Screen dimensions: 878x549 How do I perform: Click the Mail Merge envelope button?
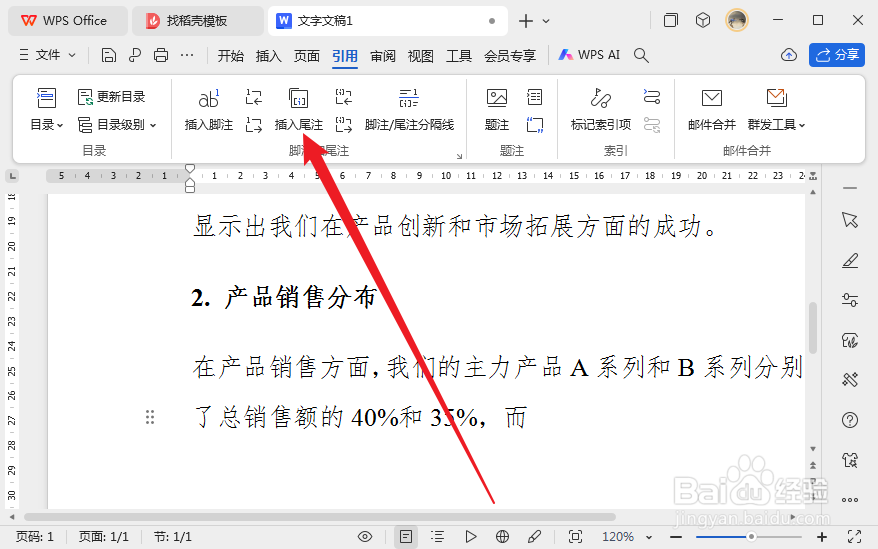712,110
